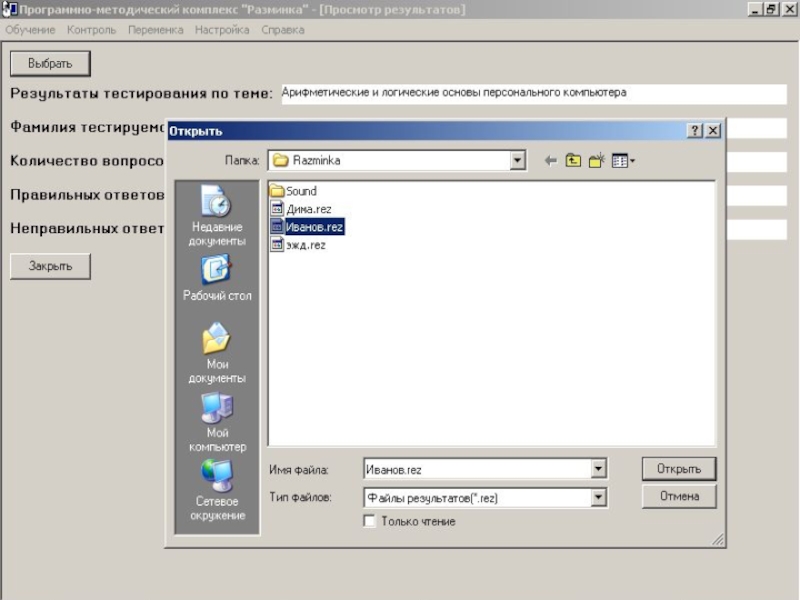
Task: Open the Sound folder in list
Action: (x=300, y=191)
